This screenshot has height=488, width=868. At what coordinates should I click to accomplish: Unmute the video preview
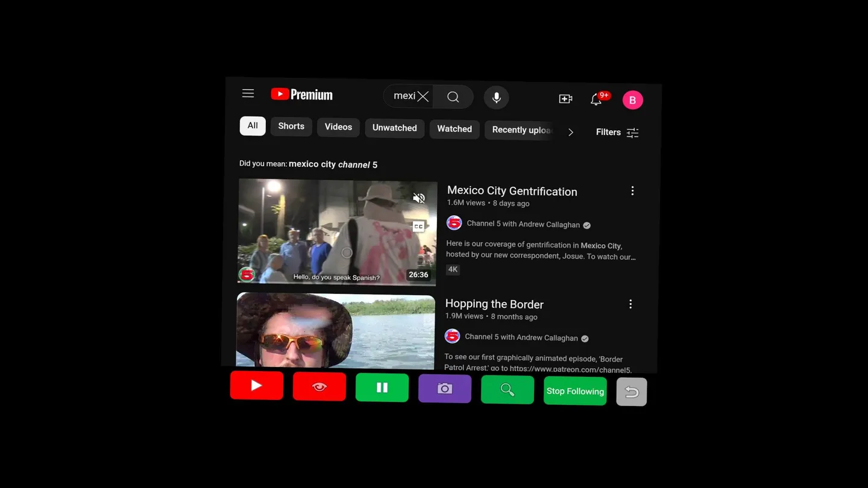click(419, 198)
